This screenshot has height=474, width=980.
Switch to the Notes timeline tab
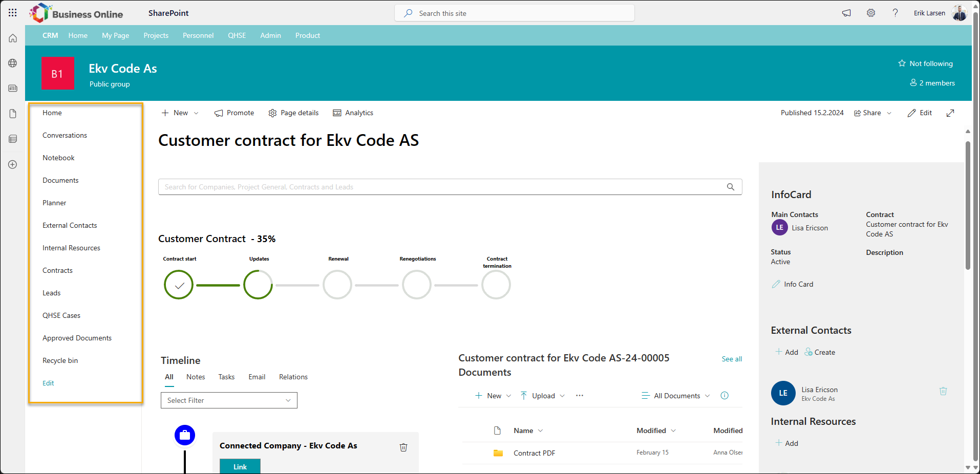tap(196, 377)
